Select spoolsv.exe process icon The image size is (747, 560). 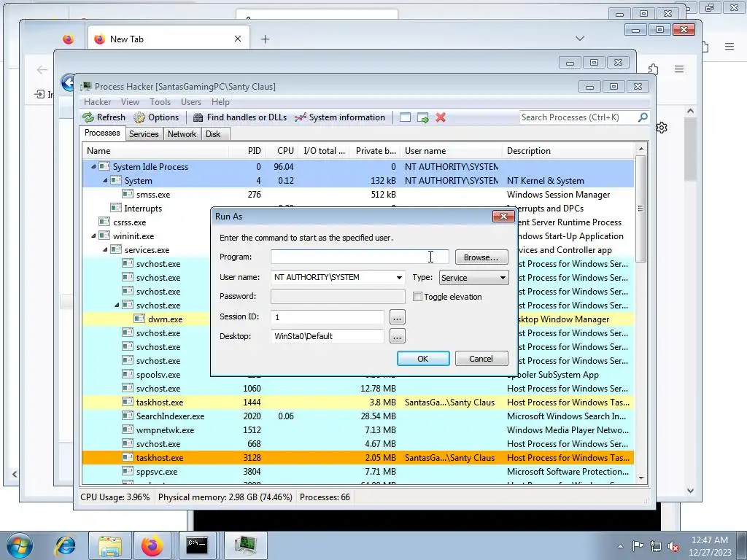click(128, 374)
